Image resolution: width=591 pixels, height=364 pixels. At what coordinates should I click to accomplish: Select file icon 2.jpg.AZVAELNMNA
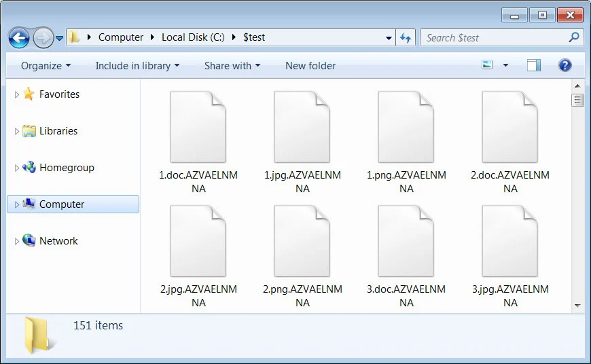pos(198,241)
